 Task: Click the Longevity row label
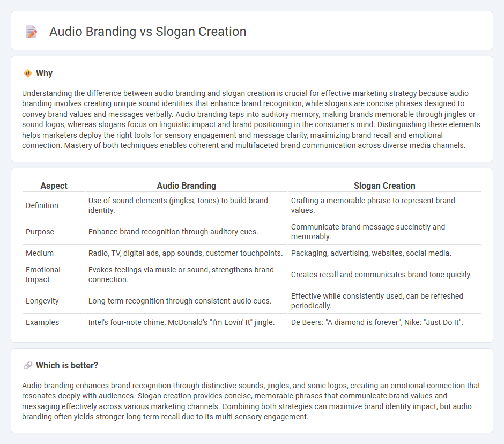tap(42, 301)
